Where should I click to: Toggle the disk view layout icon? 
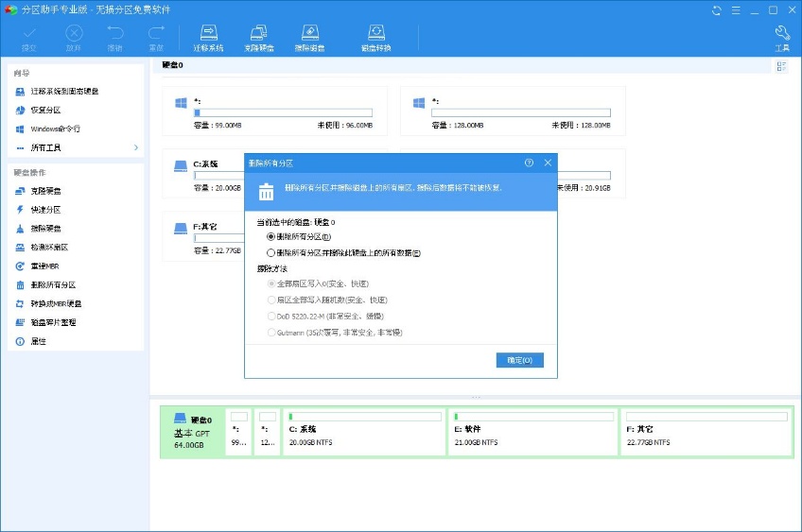click(781, 66)
